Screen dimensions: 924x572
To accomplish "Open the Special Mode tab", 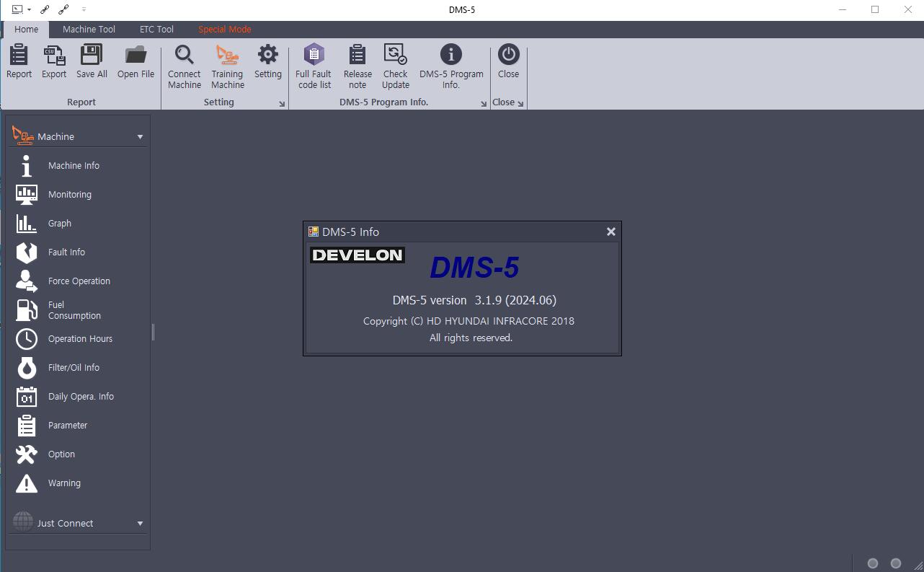I will pyautogui.click(x=224, y=29).
